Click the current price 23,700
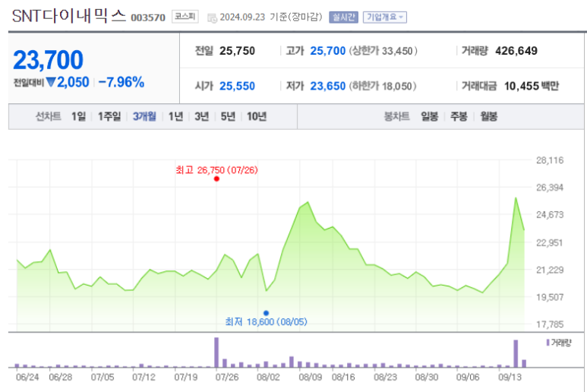Viewport: 587px width, 392px height. tap(48, 60)
